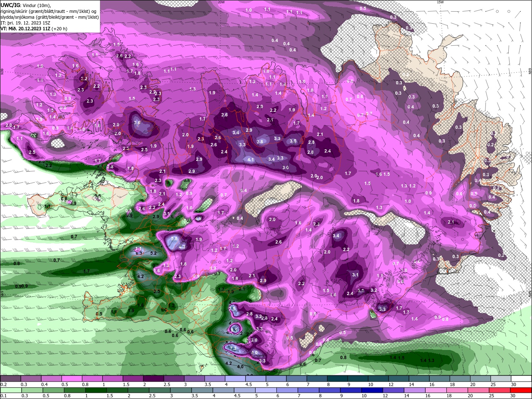
Task: Pick the rain legend swatch between 0.1 and 0.3
Action: pos(10,390)
